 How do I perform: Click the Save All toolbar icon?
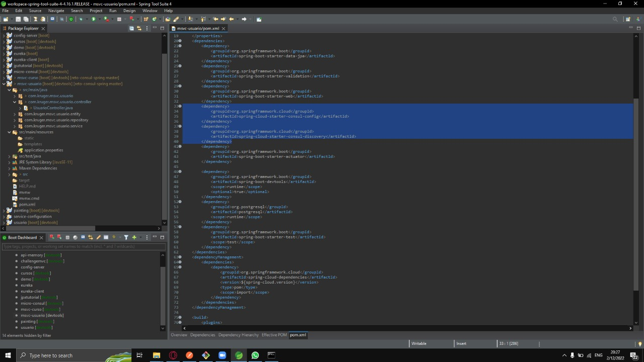coord(27,19)
